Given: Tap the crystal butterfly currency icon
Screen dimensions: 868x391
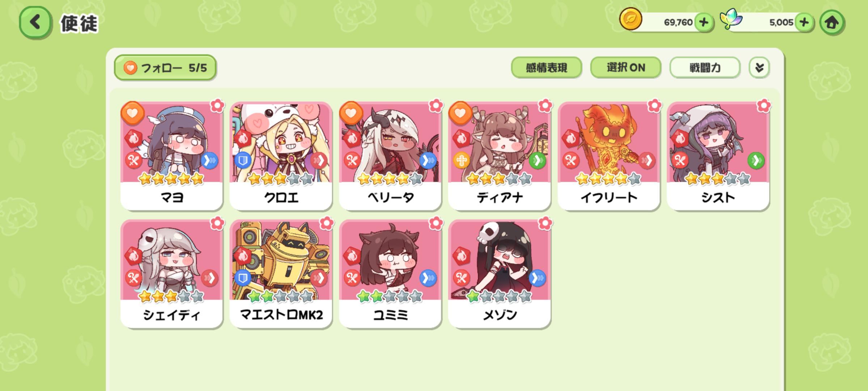Looking at the screenshot, I should pos(731,19).
